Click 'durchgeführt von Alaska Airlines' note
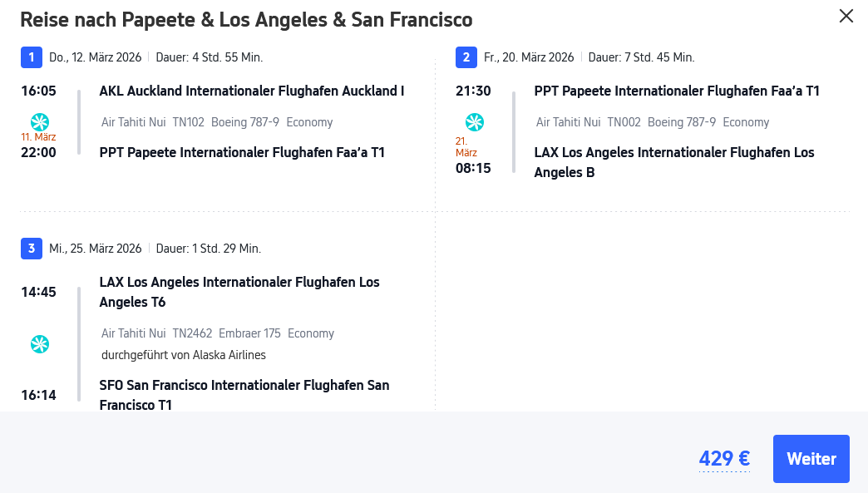Screen dimensions: 868x493 coord(183,355)
